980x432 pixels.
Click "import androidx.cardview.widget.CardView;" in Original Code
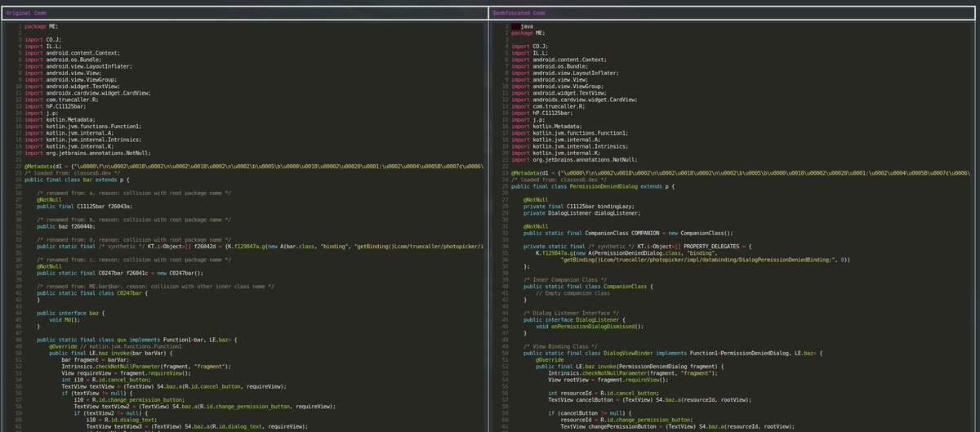click(x=87, y=93)
